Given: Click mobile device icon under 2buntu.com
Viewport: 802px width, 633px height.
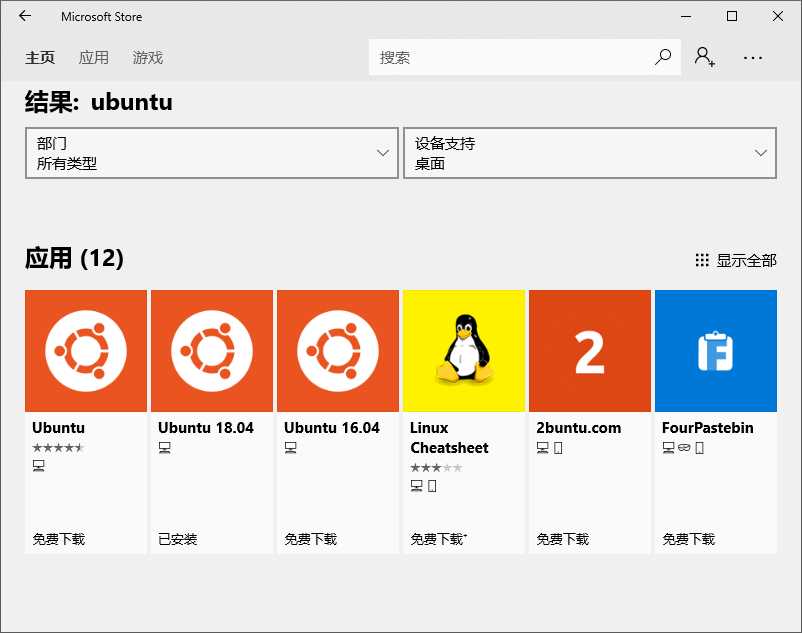Looking at the screenshot, I should point(558,448).
